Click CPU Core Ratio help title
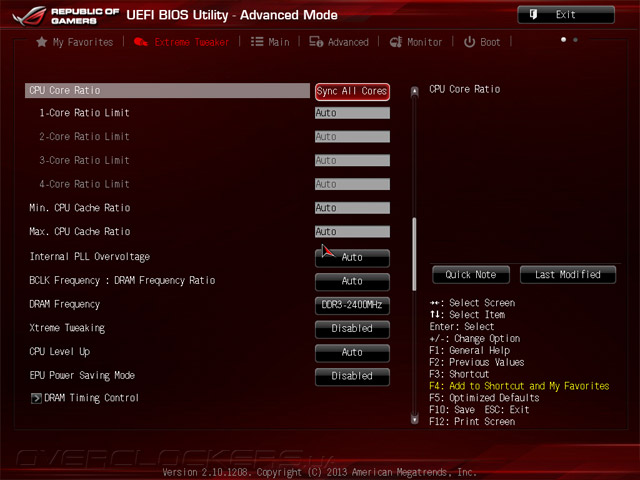The height and width of the screenshot is (480, 640). [x=464, y=89]
